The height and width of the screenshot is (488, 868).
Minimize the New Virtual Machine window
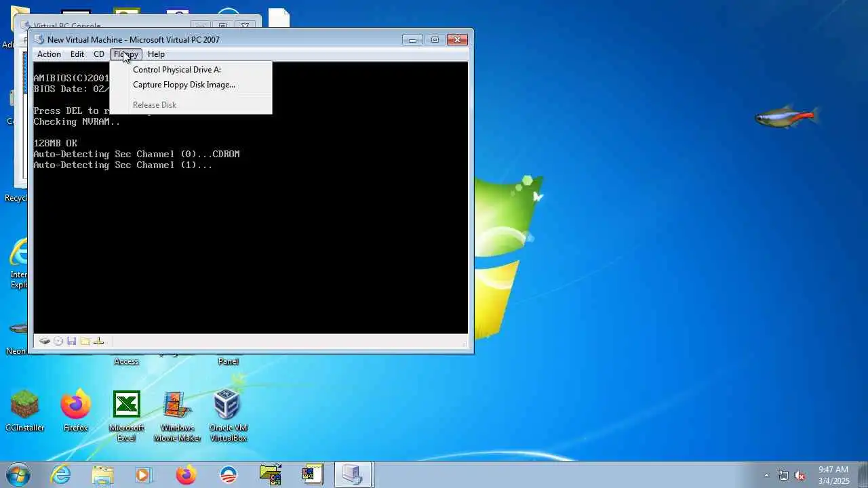click(x=412, y=40)
